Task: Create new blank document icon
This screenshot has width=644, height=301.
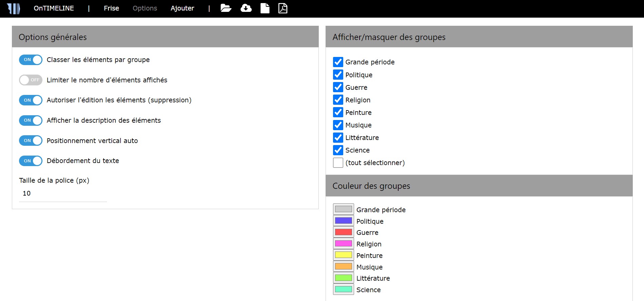Action: [x=265, y=8]
